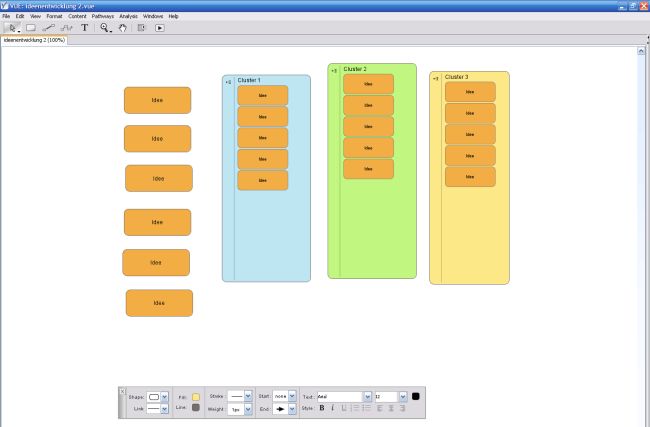Pick the yellow Fill color swatch
This screenshot has height=427, width=650.
pyautogui.click(x=196, y=397)
